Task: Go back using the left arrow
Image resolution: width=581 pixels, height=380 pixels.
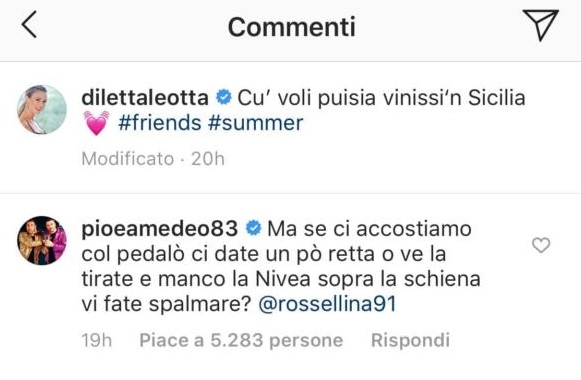Action: [x=29, y=24]
